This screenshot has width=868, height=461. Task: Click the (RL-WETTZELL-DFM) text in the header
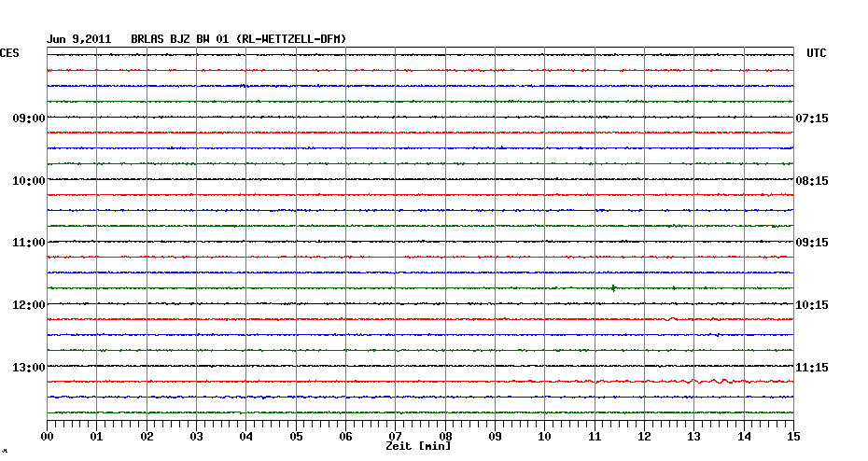point(292,39)
